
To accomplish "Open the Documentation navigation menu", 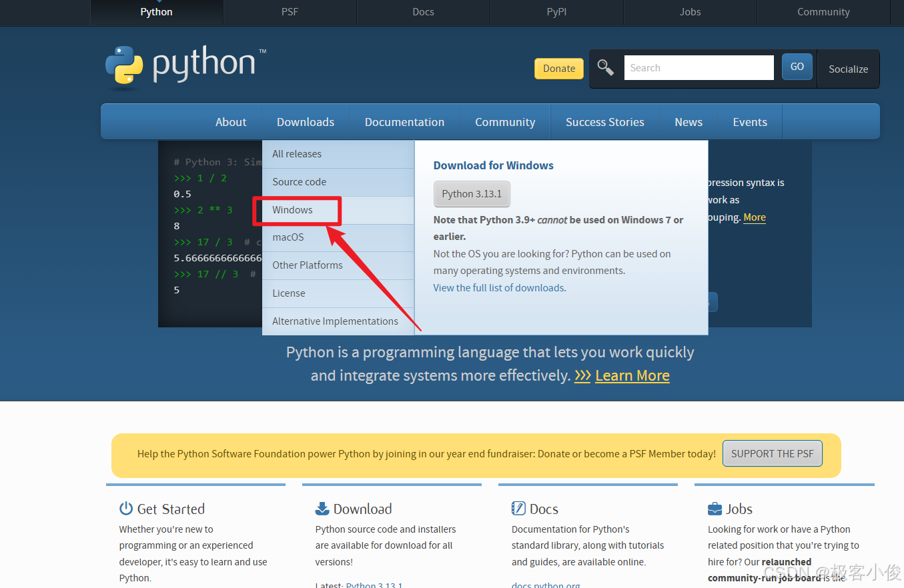I will (x=404, y=122).
